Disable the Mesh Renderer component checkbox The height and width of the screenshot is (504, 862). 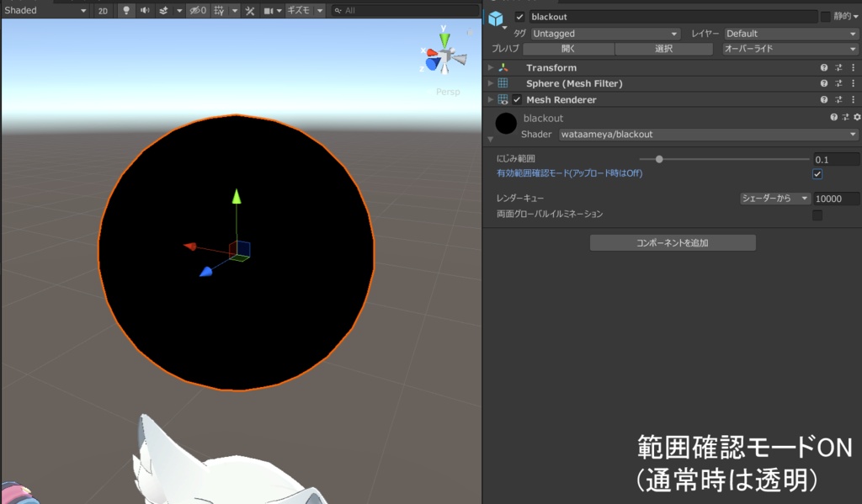pos(516,99)
